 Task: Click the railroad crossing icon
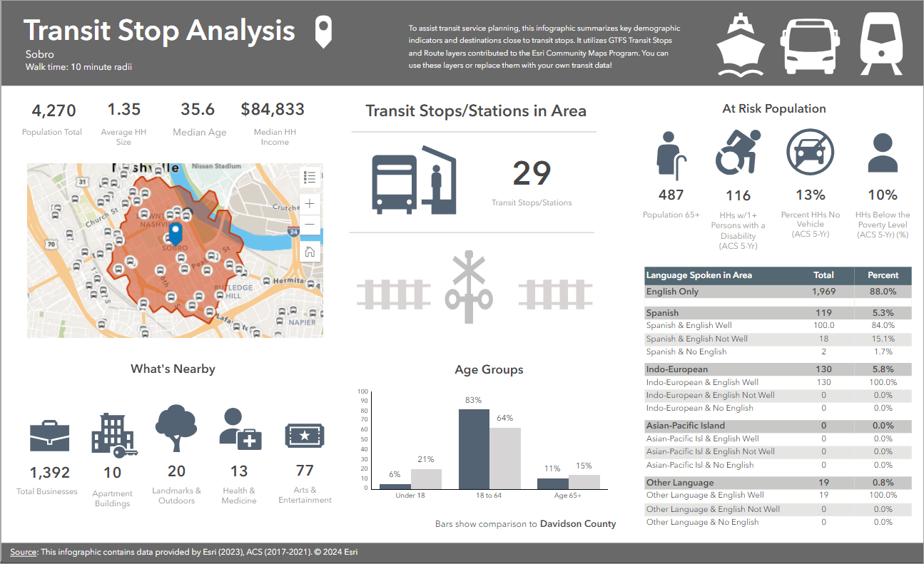(x=470, y=287)
